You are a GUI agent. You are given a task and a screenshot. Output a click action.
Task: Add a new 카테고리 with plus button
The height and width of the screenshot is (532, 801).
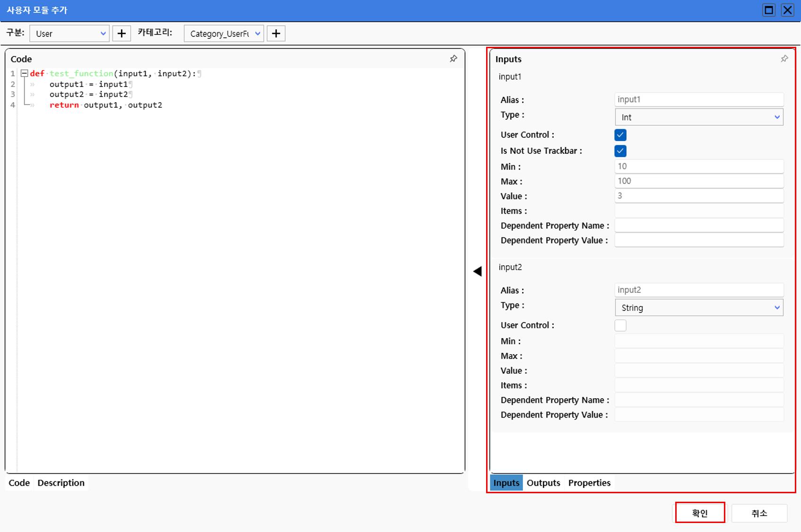click(x=276, y=34)
